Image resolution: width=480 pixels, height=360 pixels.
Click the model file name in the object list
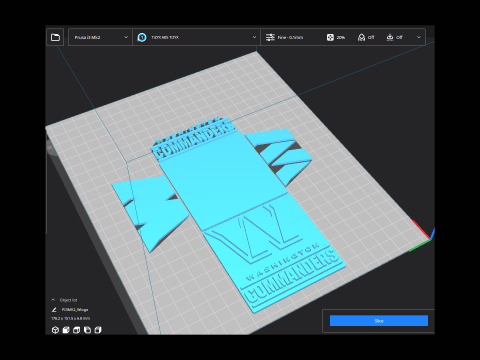75,310
